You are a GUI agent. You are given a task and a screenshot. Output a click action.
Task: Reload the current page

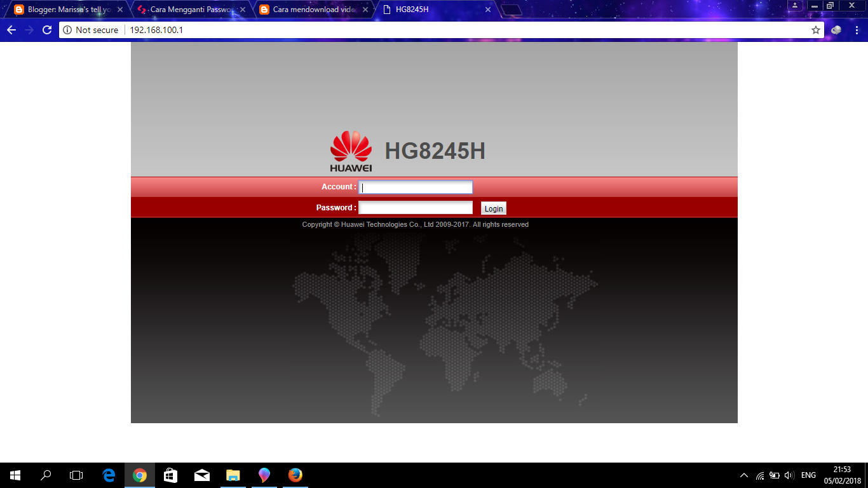(47, 30)
